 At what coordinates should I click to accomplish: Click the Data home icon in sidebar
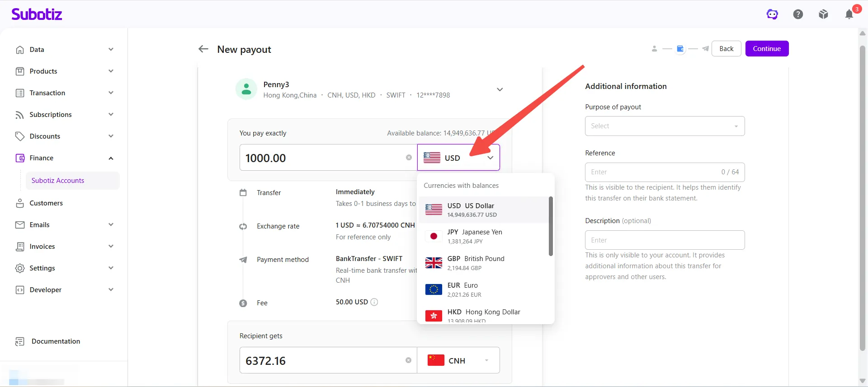pyautogui.click(x=20, y=50)
